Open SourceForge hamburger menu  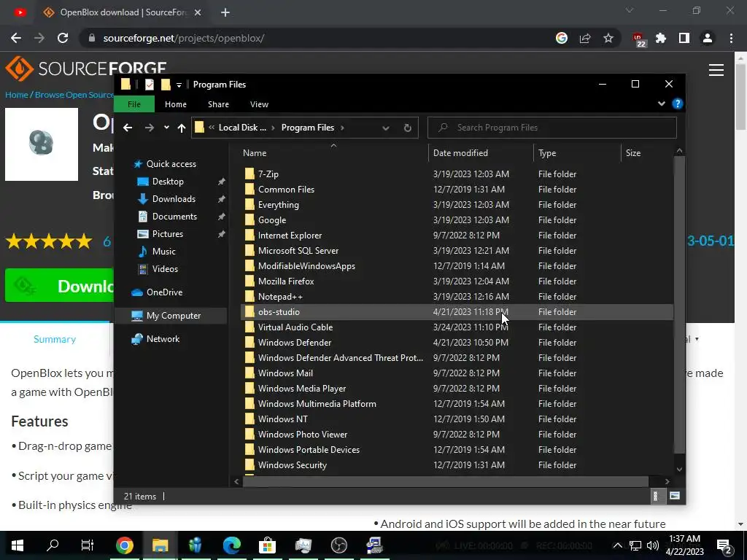coord(716,70)
